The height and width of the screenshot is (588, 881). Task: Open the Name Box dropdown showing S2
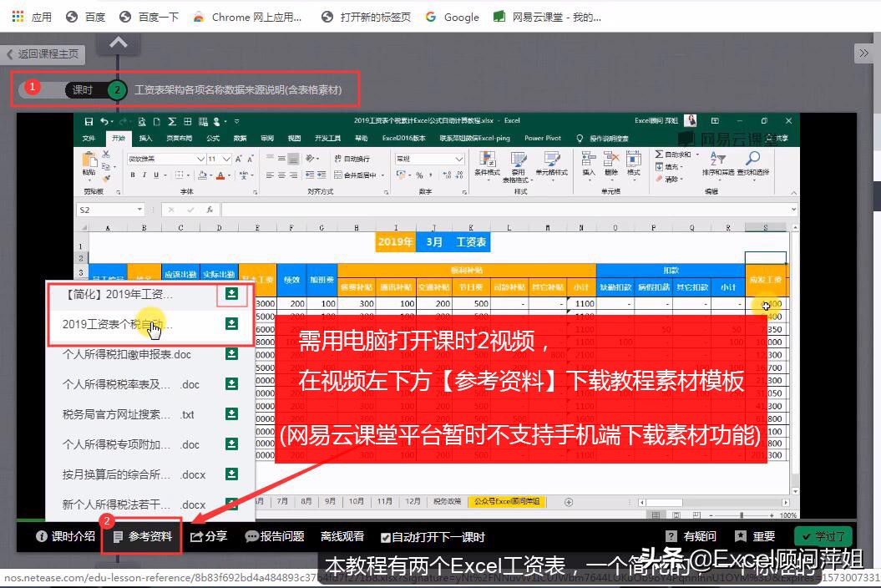pyautogui.click(x=139, y=208)
